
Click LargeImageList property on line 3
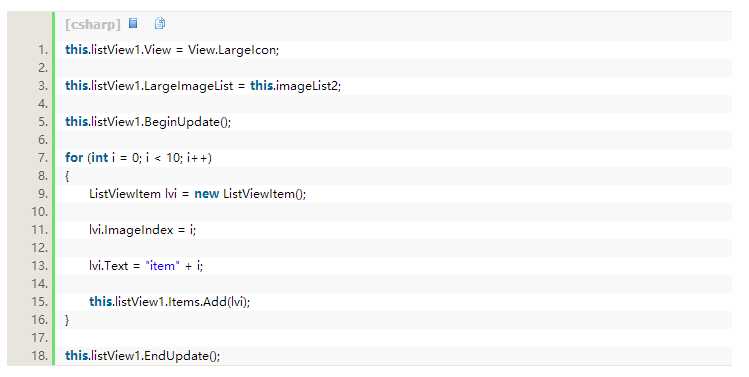coord(189,86)
